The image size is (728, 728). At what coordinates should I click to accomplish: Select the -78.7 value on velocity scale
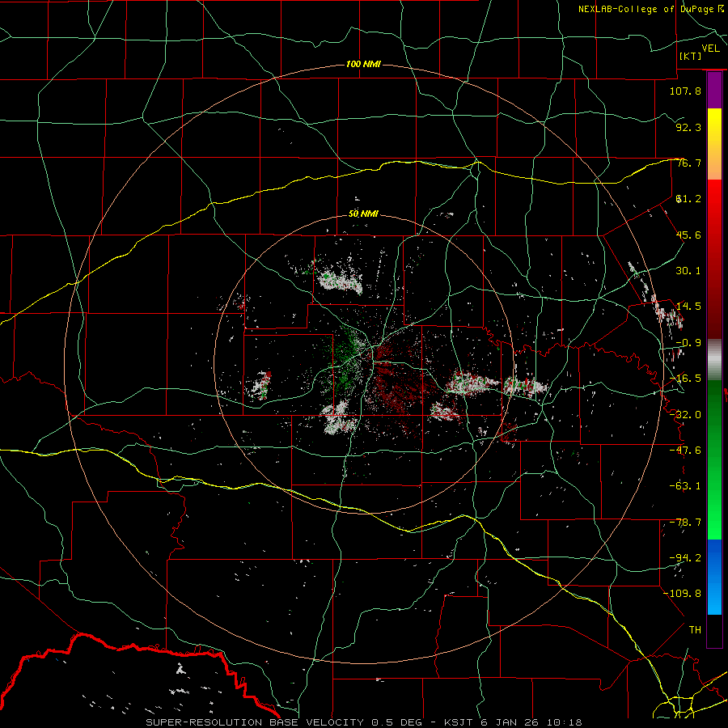tap(685, 523)
